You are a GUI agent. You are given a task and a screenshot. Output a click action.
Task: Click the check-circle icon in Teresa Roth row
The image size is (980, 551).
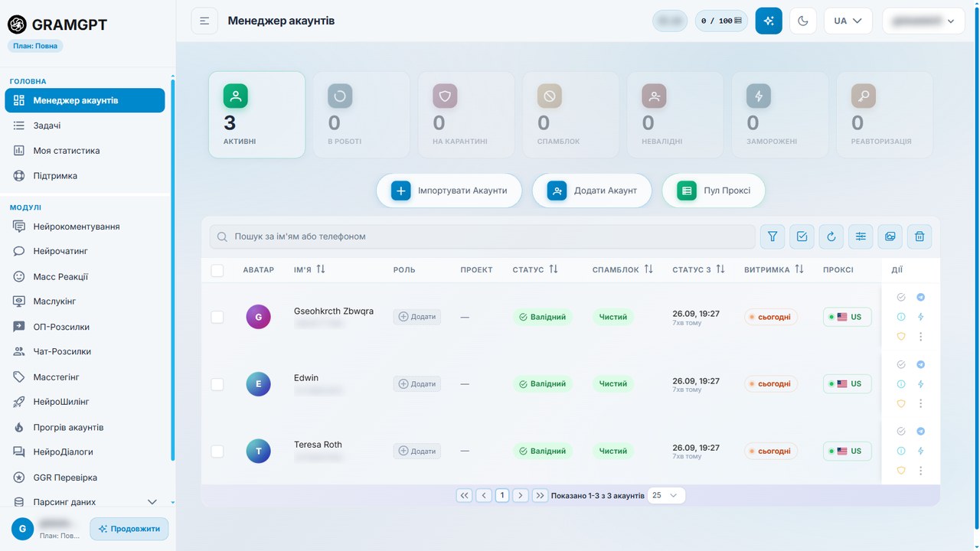click(x=901, y=432)
